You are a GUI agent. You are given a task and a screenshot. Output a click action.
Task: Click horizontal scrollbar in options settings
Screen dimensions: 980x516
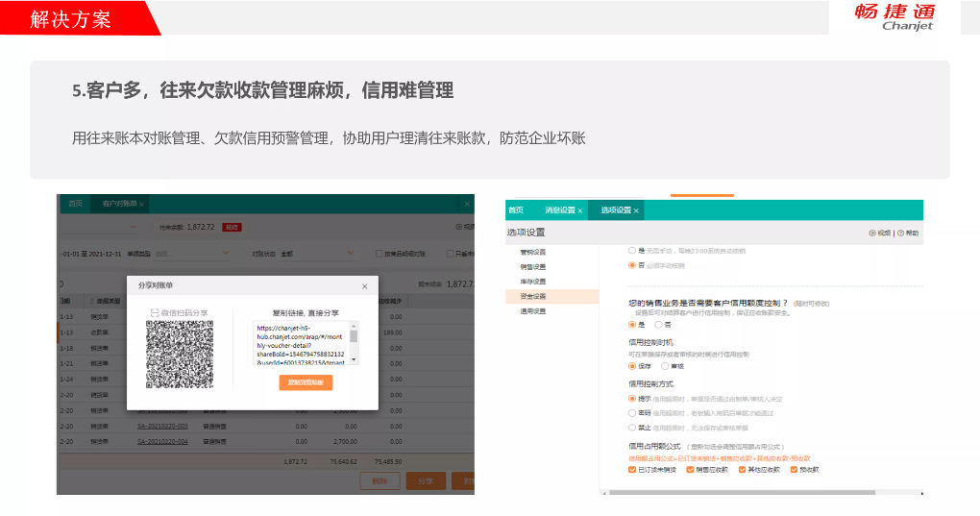(742, 493)
